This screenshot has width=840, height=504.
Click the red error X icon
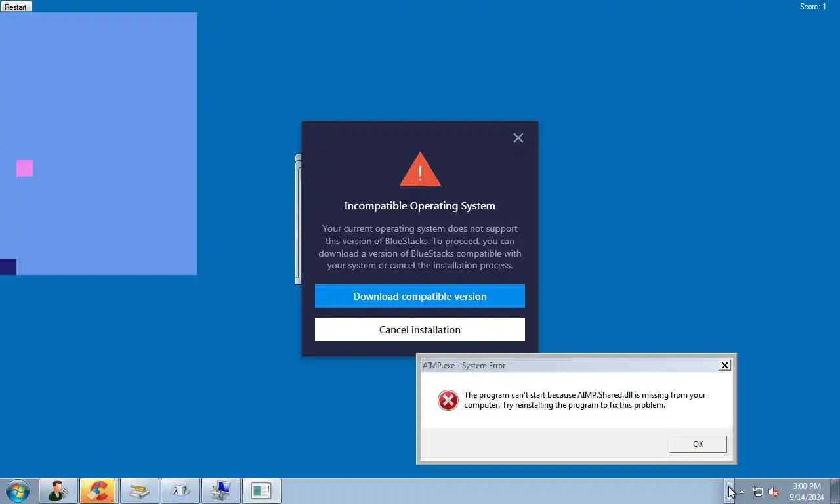tap(448, 400)
